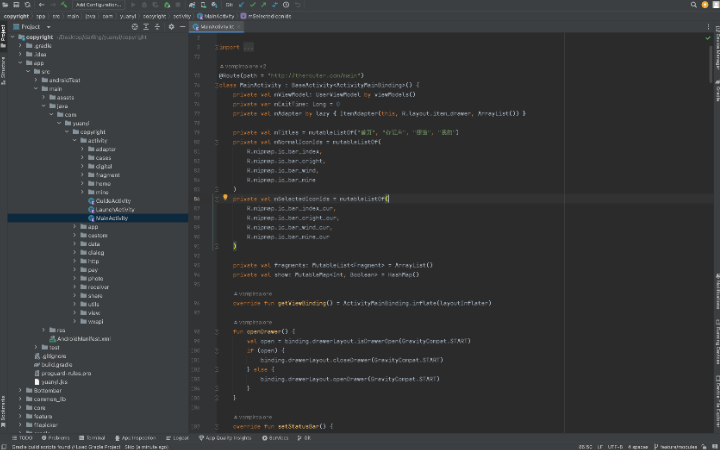Click the Build hammer icon in toolbar
Viewport: 720px width, 450px height.
65,5
